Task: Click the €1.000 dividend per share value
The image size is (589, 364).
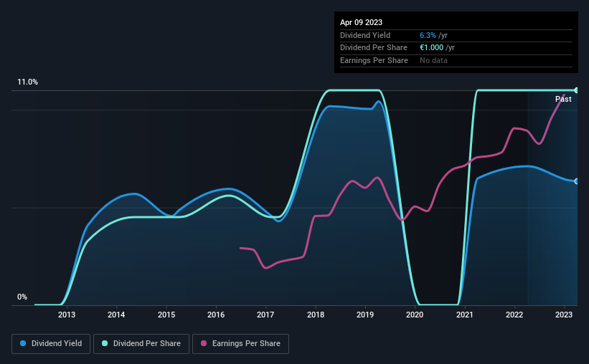Action: pyautogui.click(x=432, y=48)
